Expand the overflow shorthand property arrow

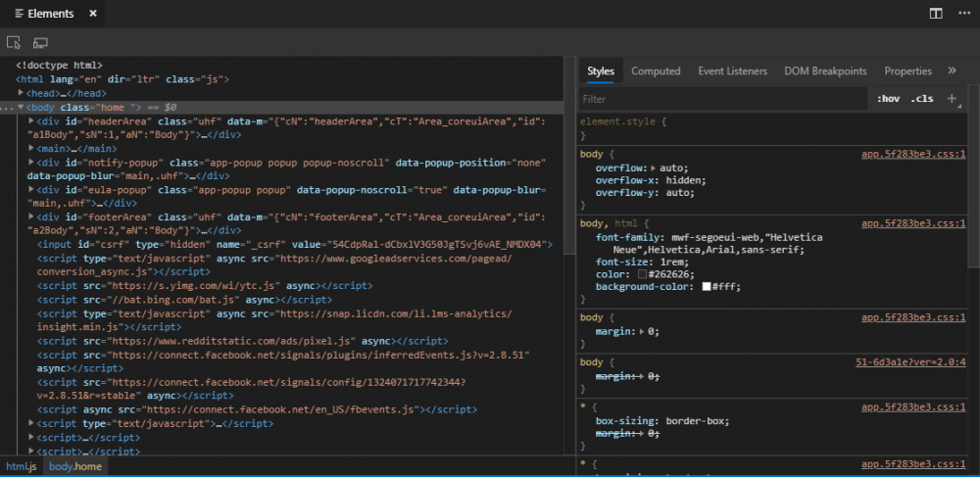tap(654, 167)
